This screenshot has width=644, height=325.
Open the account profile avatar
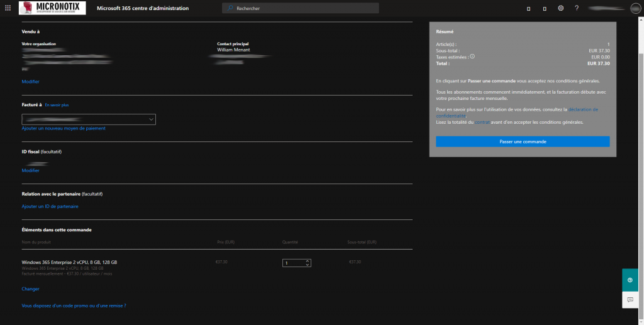(x=635, y=8)
